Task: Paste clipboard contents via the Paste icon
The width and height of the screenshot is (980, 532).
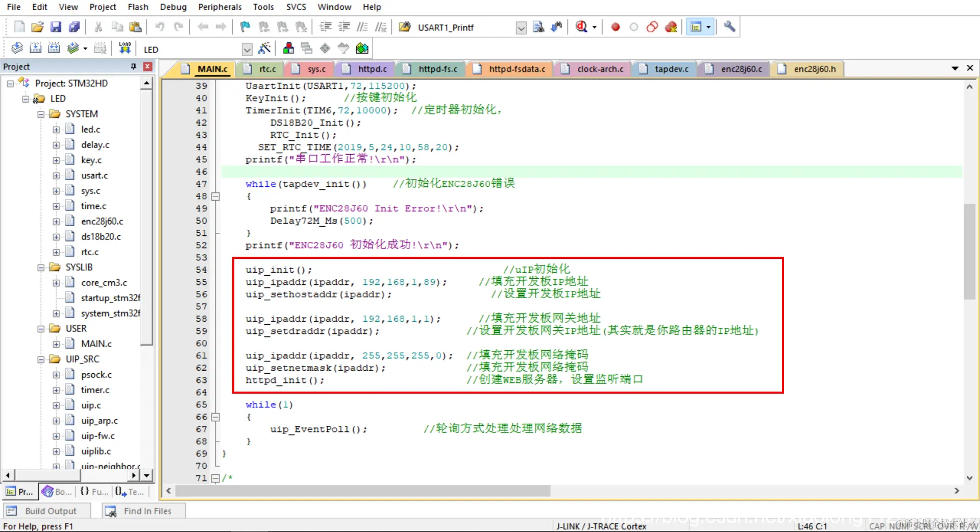Action: tap(135, 27)
